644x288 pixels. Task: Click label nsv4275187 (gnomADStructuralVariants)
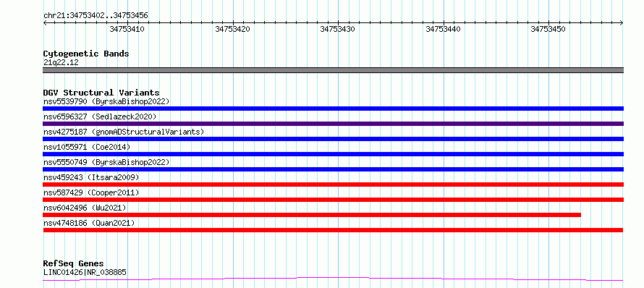pos(124,132)
